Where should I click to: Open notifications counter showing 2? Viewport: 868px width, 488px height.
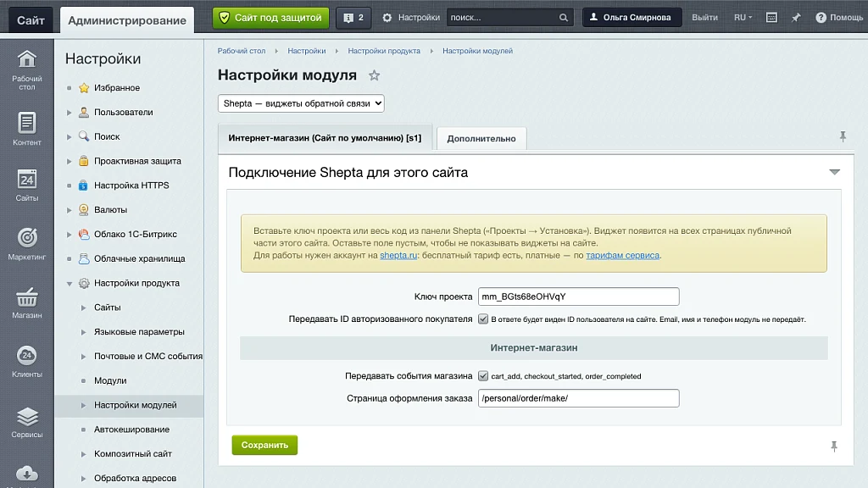353,18
